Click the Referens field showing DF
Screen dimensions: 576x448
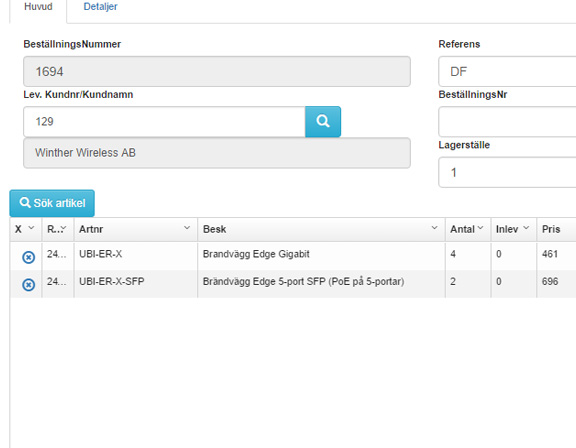507,72
